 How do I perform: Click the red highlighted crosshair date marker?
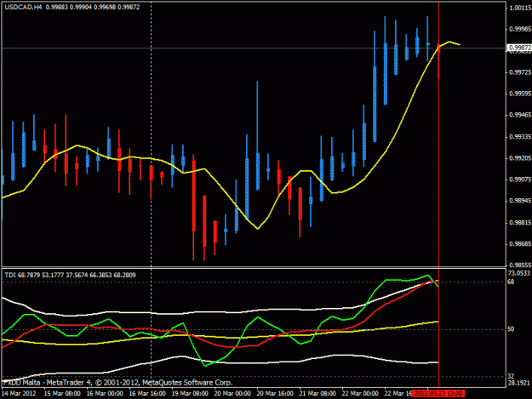pyautogui.click(x=438, y=394)
